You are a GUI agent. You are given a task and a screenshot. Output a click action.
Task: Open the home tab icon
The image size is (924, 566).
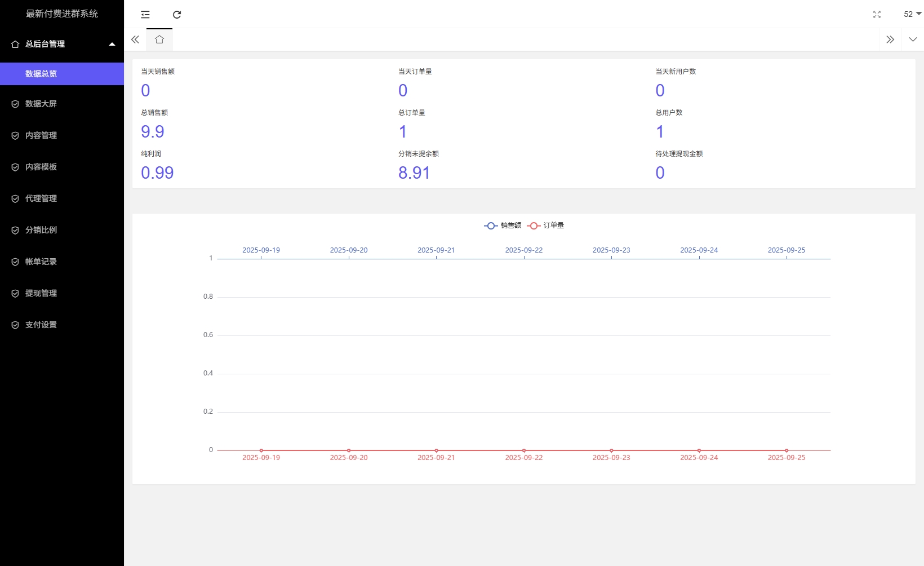point(159,39)
